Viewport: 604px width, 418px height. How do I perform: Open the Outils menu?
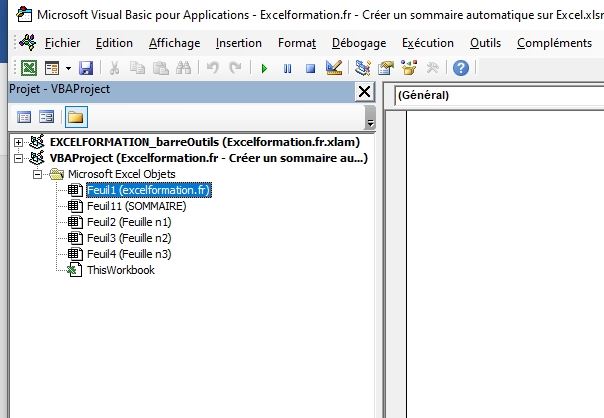[485, 43]
